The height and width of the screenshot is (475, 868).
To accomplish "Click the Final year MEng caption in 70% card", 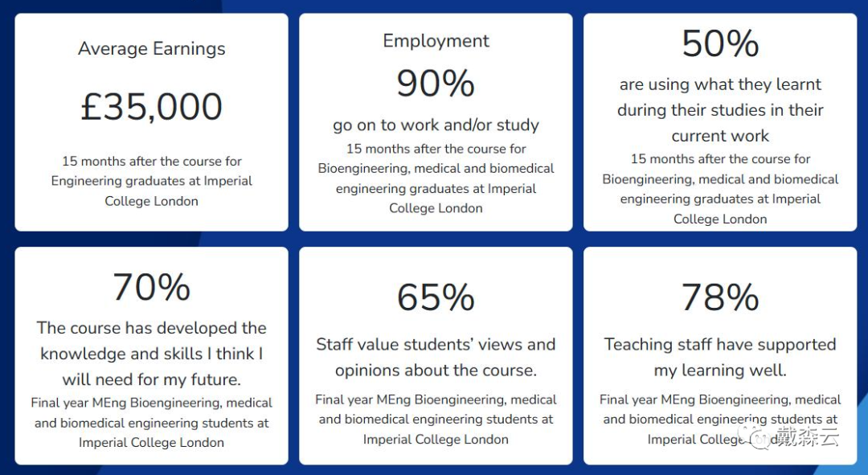I will (152, 423).
